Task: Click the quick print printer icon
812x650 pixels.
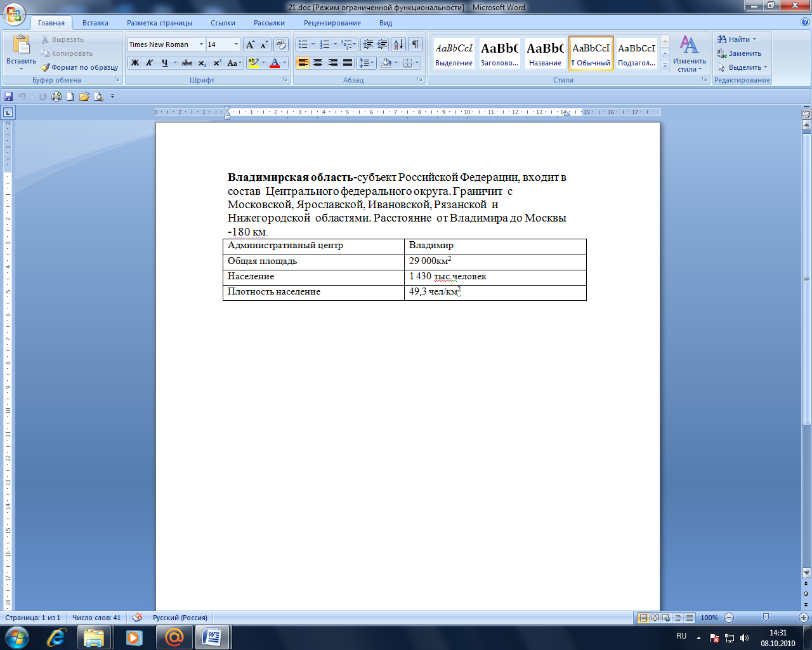Action: [56, 96]
